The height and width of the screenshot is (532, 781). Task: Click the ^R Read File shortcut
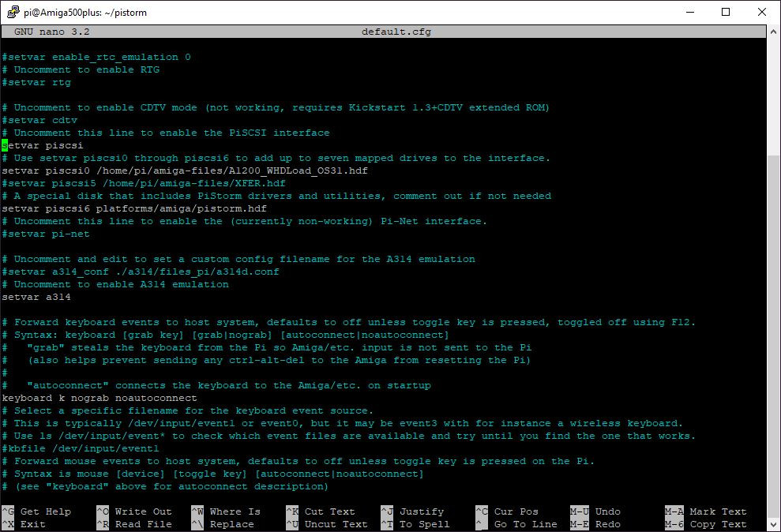[134, 524]
